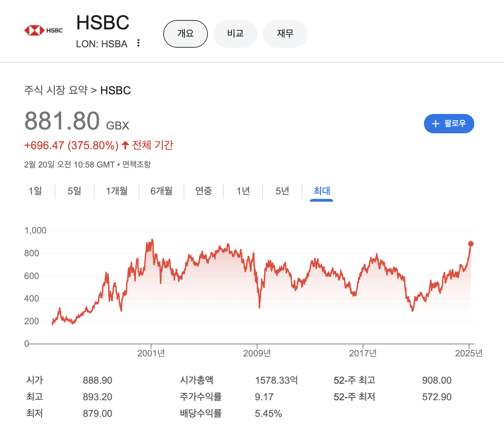Click the 1,000 y-axis label
The image size is (504, 431).
pyautogui.click(x=35, y=230)
